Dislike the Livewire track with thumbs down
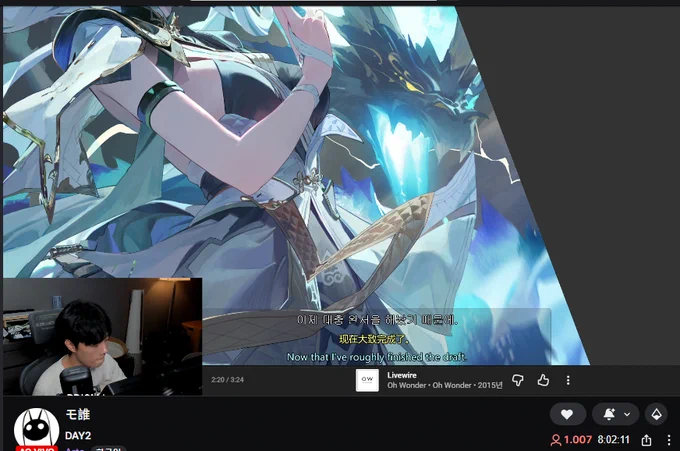 (518, 380)
